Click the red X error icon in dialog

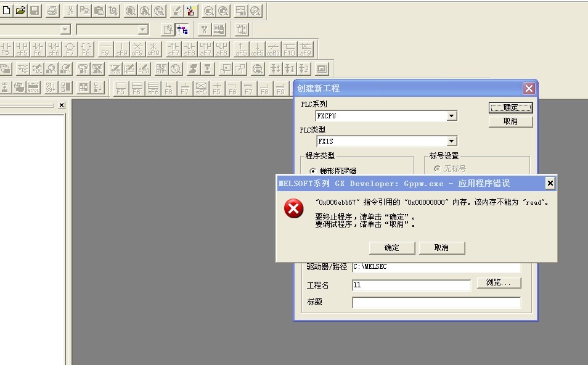click(294, 208)
